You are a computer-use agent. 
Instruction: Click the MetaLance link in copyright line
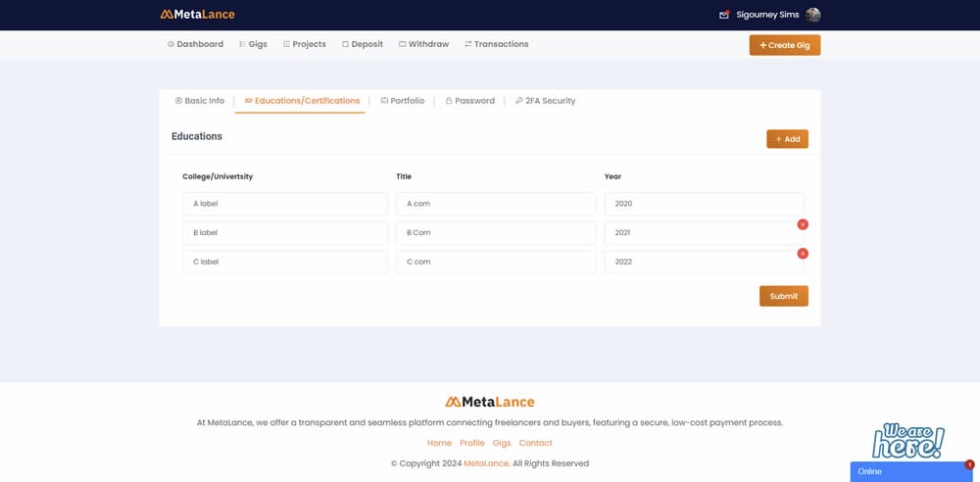pos(486,463)
